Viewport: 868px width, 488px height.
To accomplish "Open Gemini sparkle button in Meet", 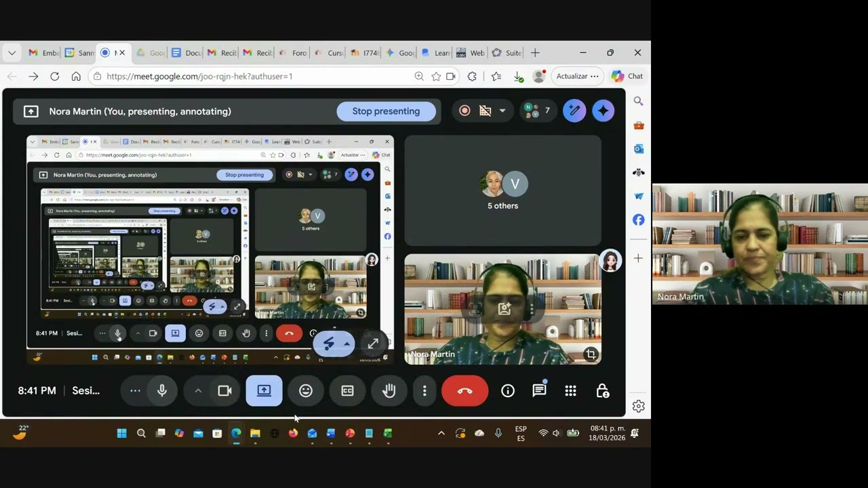I will tap(603, 110).
